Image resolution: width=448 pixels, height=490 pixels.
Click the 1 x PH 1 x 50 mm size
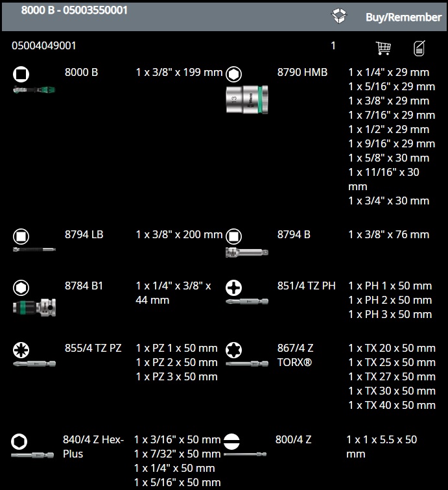pyautogui.click(x=390, y=286)
